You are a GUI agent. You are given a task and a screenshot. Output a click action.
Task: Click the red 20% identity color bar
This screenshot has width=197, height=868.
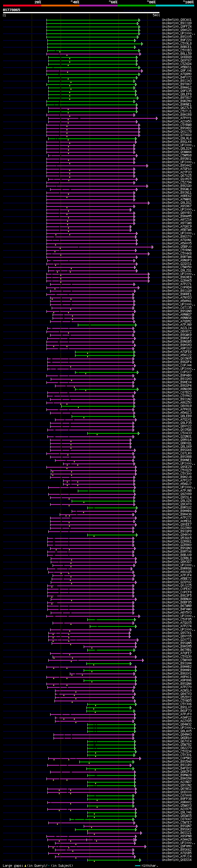22,6
